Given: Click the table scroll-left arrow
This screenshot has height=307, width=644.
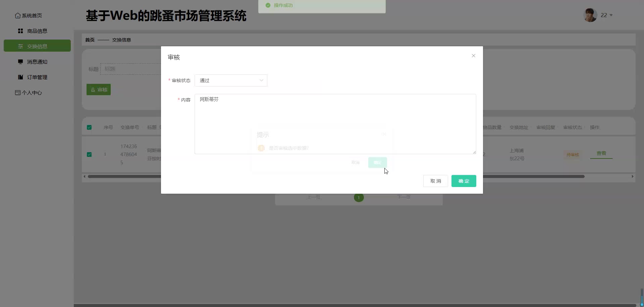Looking at the screenshot, I should point(85,176).
